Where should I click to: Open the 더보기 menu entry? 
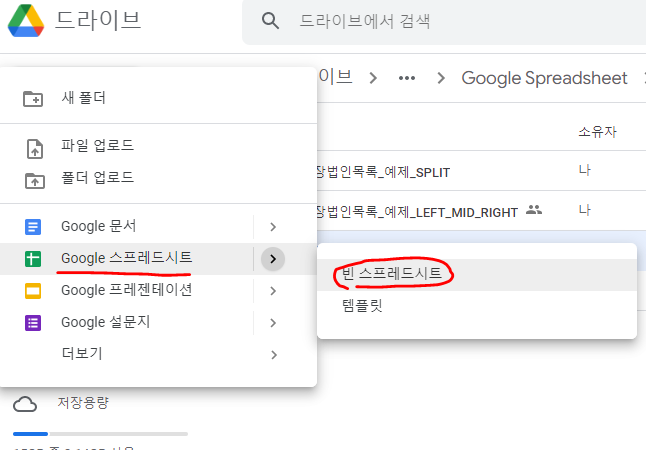(158, 354)
